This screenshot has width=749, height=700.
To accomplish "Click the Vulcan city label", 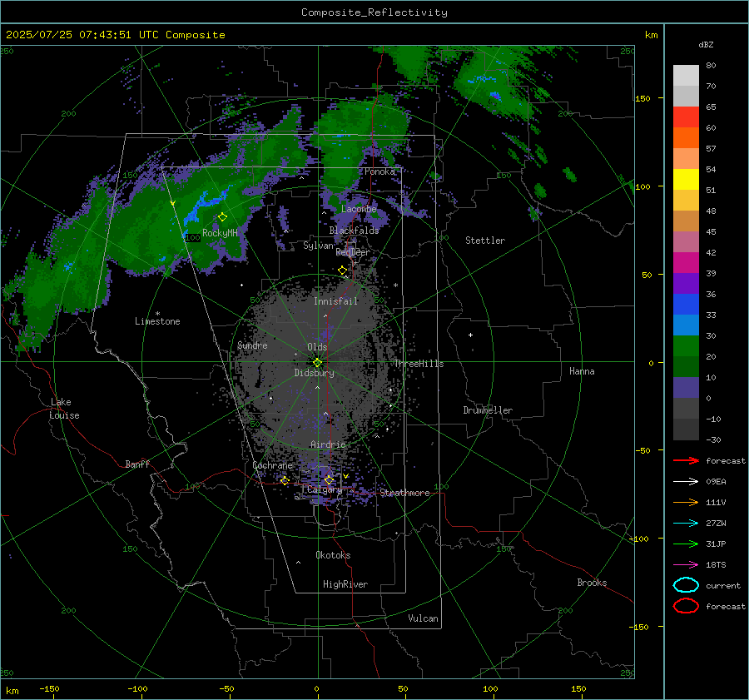I will pos(423,618).
